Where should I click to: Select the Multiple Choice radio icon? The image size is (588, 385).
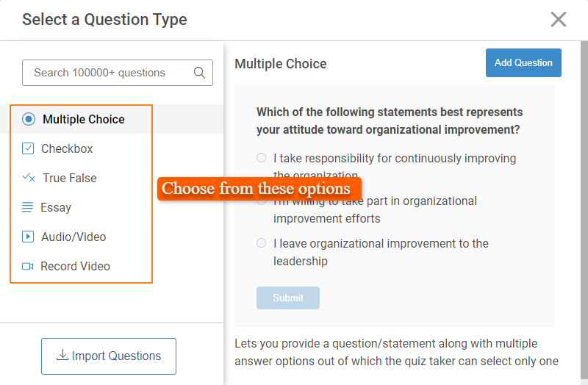(29, 119)
